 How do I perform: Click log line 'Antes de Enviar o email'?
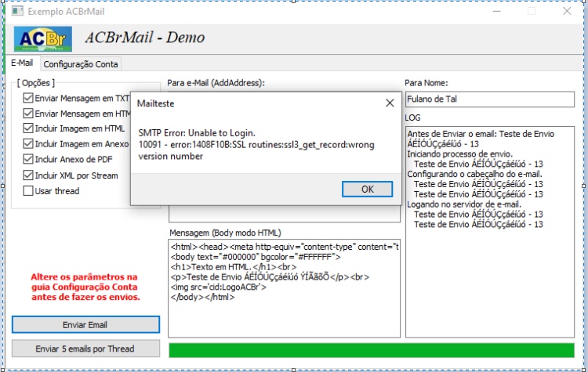tap(481, 139)
